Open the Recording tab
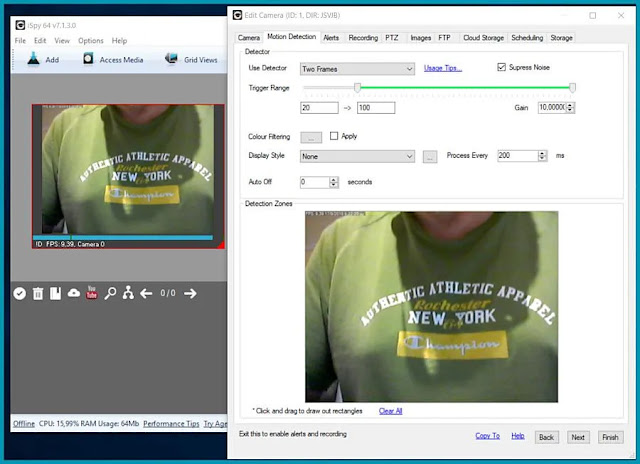 click(363, 38)
